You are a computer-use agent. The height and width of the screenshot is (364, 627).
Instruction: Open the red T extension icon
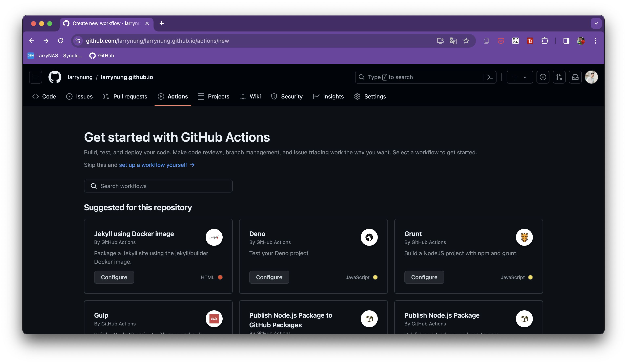[530, 41]
